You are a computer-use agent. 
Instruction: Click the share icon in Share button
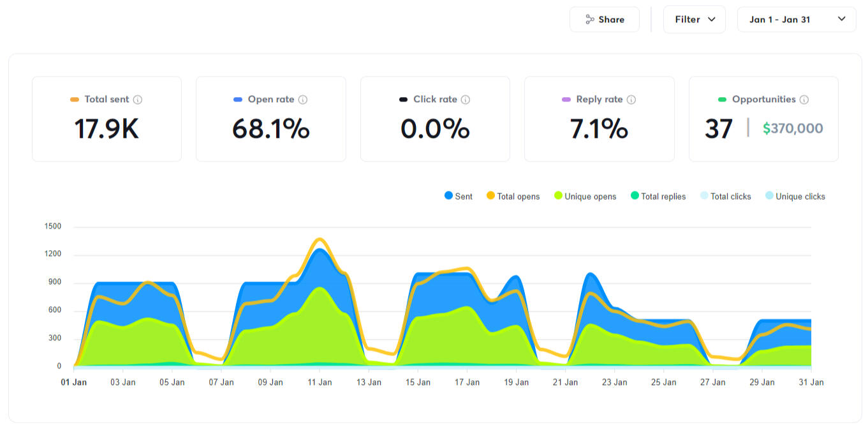(x=590, y=20)
